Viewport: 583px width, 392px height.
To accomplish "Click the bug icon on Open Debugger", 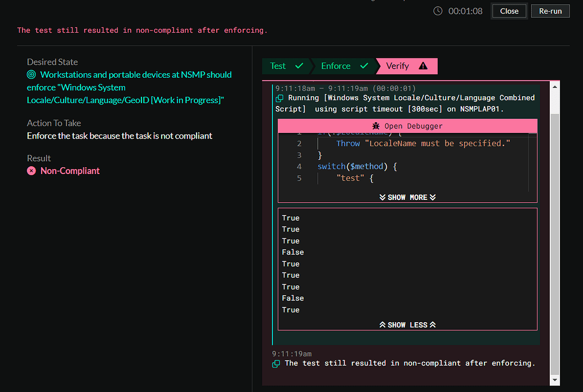I will coord(376,126).
